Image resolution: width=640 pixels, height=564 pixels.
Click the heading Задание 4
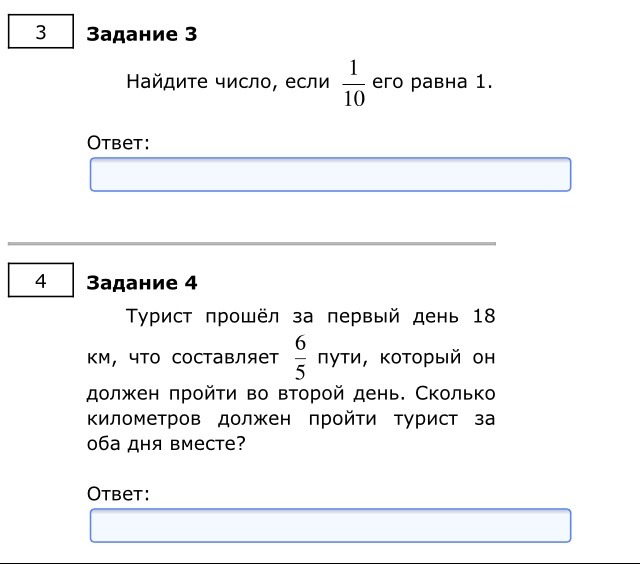142,283
